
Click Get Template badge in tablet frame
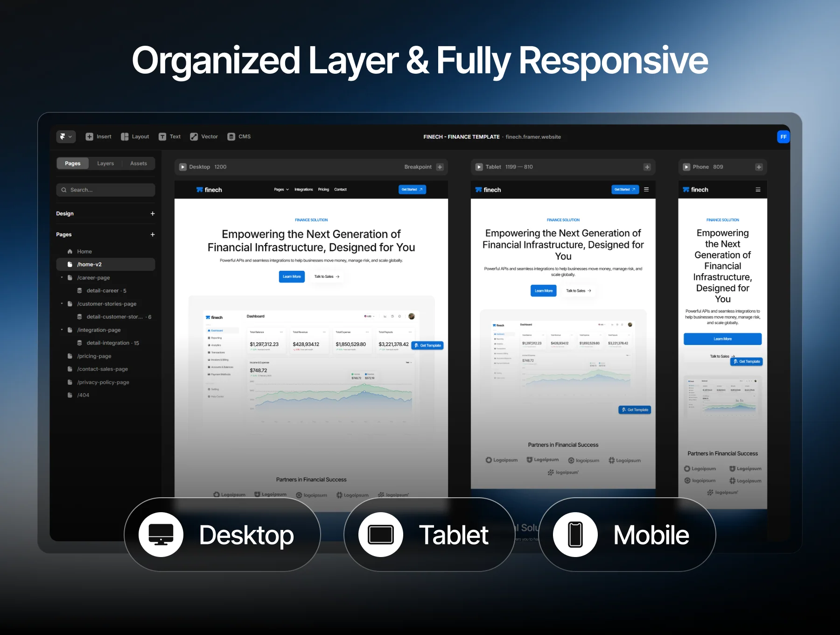point(635,410)
